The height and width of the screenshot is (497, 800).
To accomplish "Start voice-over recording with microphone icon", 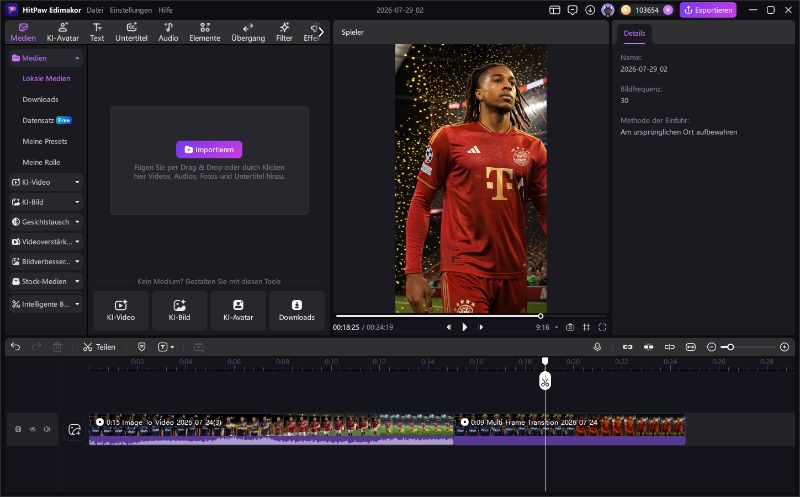I will coord(597,347).
